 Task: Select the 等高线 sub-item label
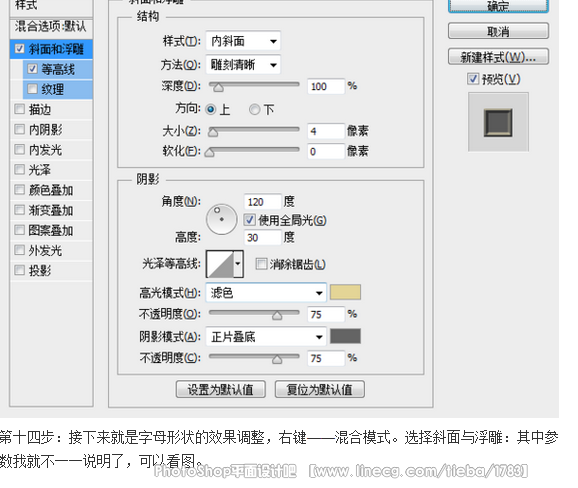pyautogui.click(x=58, y=69)
